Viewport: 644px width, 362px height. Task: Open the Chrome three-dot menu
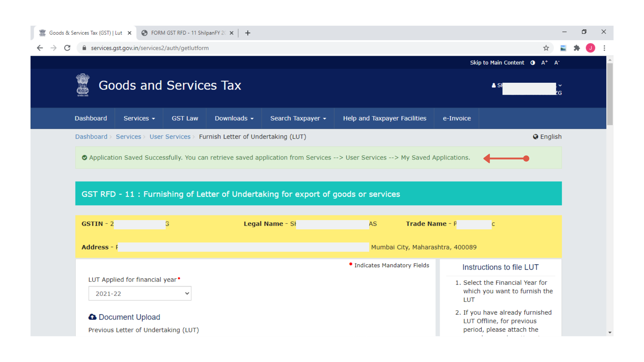click(604, 48)
